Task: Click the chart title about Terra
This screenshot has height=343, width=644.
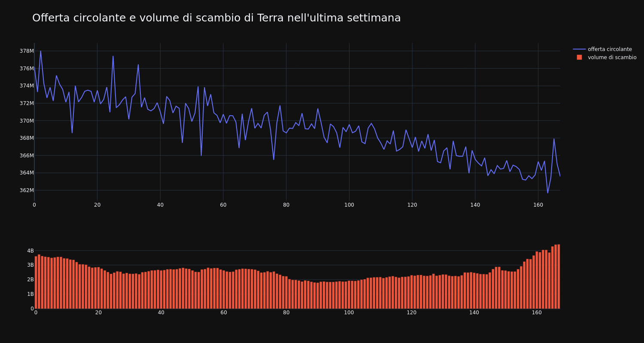Action: tap(216, 18)
